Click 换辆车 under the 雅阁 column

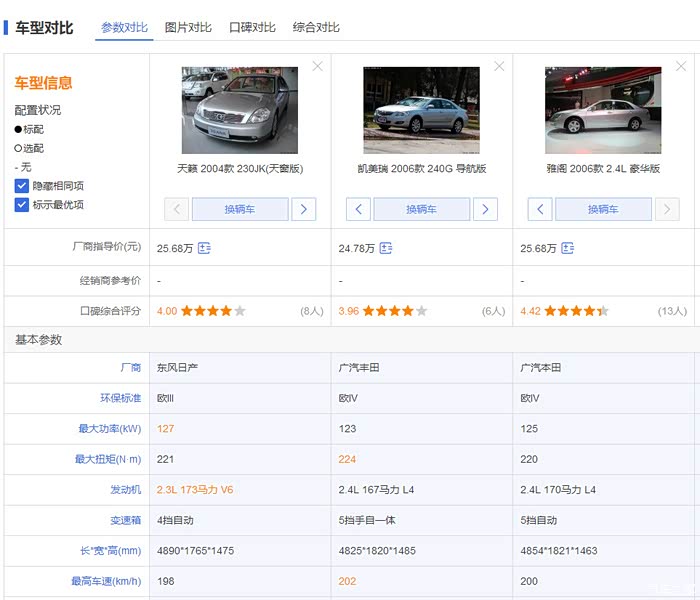click(x=603, y=209)
